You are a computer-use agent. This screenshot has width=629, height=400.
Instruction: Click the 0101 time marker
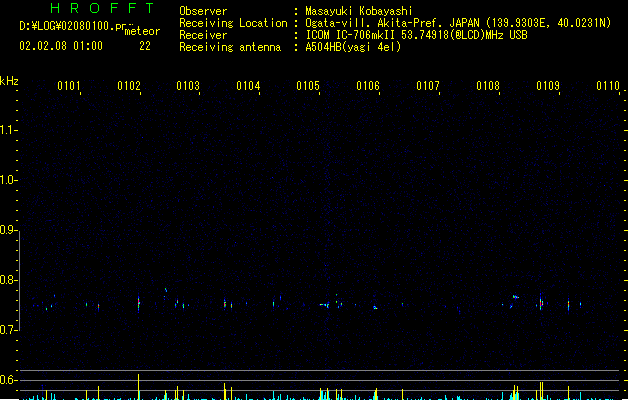click(69, 85)
